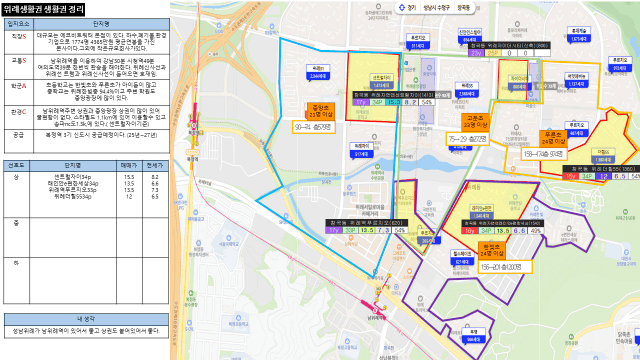
Task: Select the 서울국제학교 school pin icon
Action: [229, 238]
